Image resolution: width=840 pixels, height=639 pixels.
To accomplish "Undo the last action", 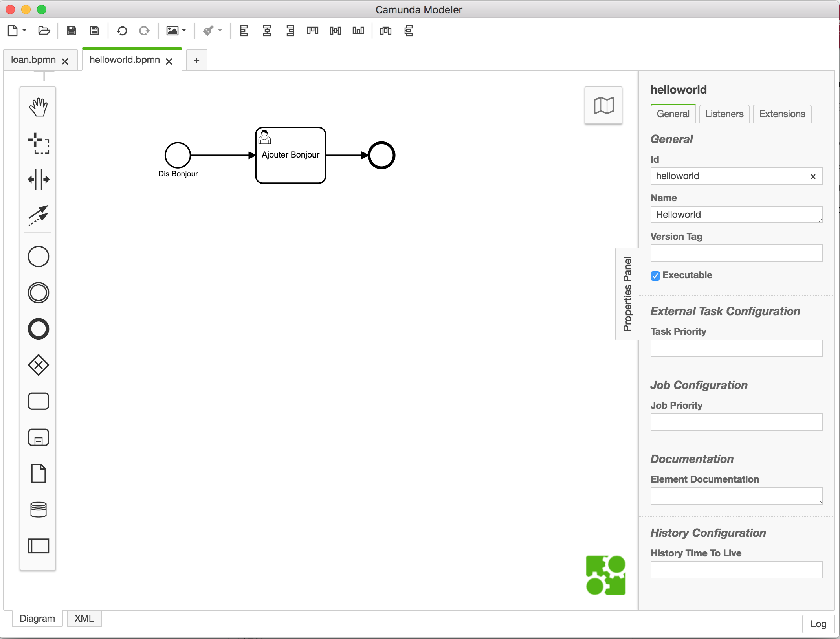I will click(122, 30).
